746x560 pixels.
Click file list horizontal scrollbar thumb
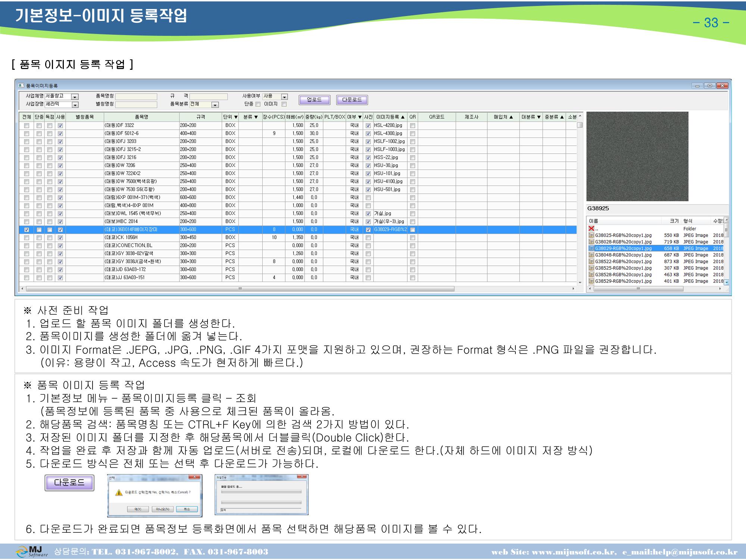pyautogui.click(x=639, y=289)
